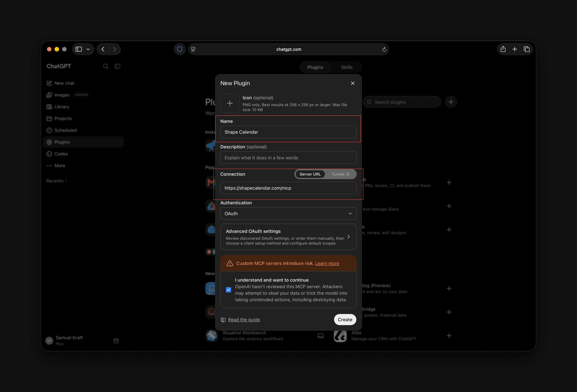Select Plugins in the sidebar
Screen dimensions: 577x392
point(83,142)
